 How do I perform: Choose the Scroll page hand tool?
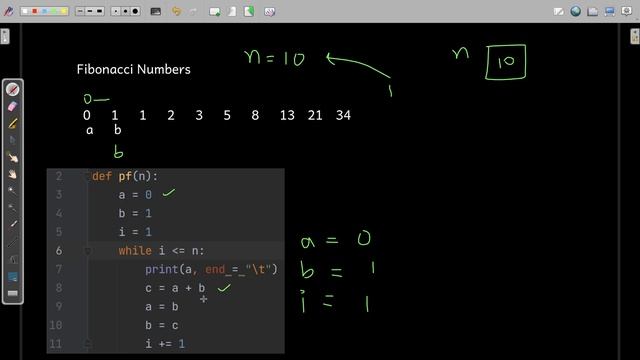tap(13, 174)
